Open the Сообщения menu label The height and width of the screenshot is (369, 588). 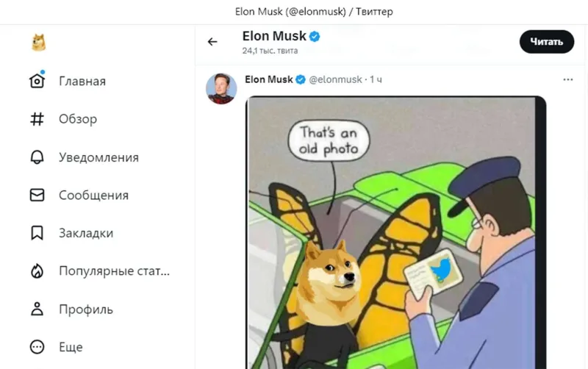93,196
